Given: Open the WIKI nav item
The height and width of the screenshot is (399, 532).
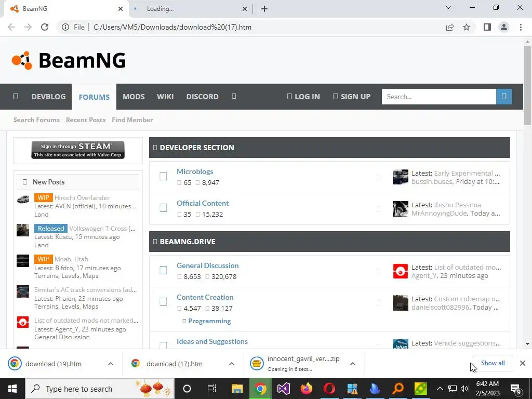Looking at the screenshot, I should (165, 97).
